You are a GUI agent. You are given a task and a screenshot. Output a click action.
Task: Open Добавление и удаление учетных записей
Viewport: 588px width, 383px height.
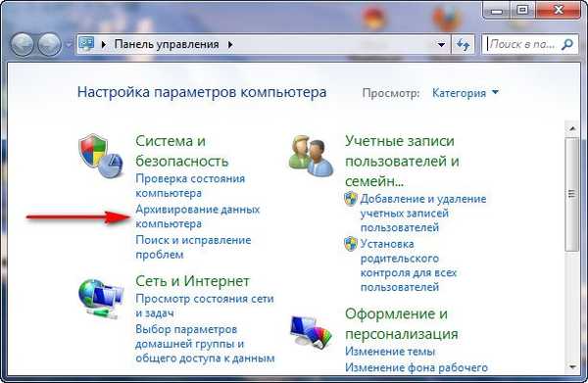(423, 213)
